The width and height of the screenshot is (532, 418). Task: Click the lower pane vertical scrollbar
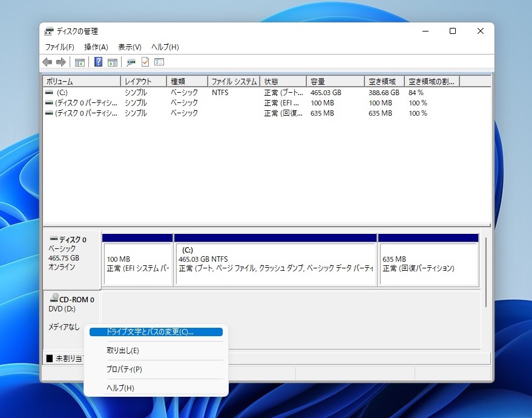pos(486,273)
